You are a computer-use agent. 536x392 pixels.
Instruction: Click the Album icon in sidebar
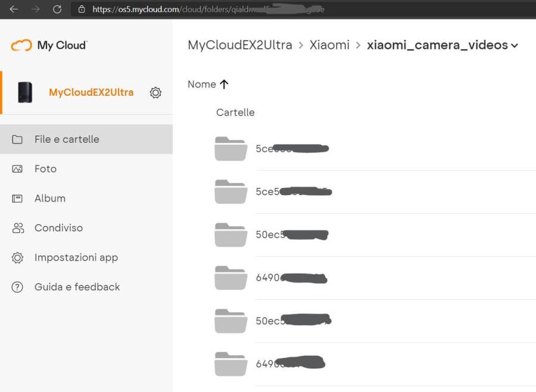tap(17, 199)
